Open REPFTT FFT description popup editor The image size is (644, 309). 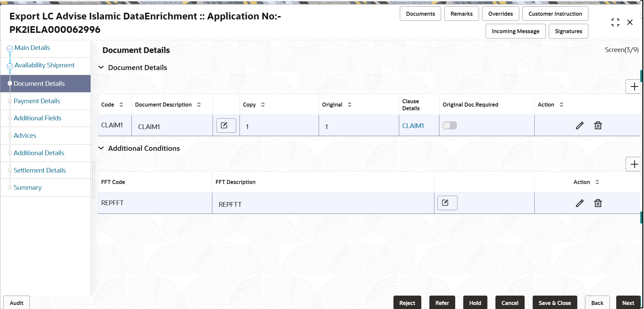click(x=447, y=203)
